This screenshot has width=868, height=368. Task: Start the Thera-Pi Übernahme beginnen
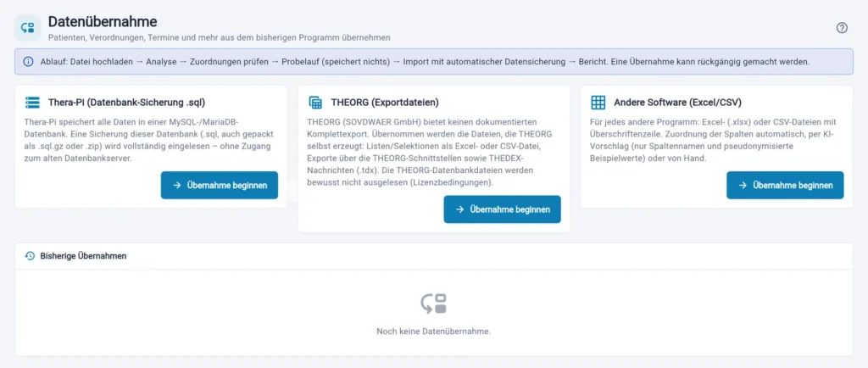click(x=220, y=186)
